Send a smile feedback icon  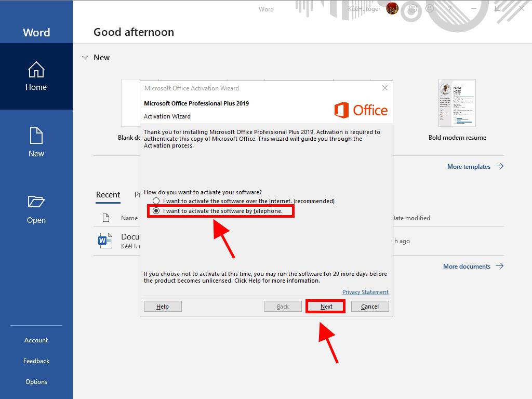coord(413,8)
